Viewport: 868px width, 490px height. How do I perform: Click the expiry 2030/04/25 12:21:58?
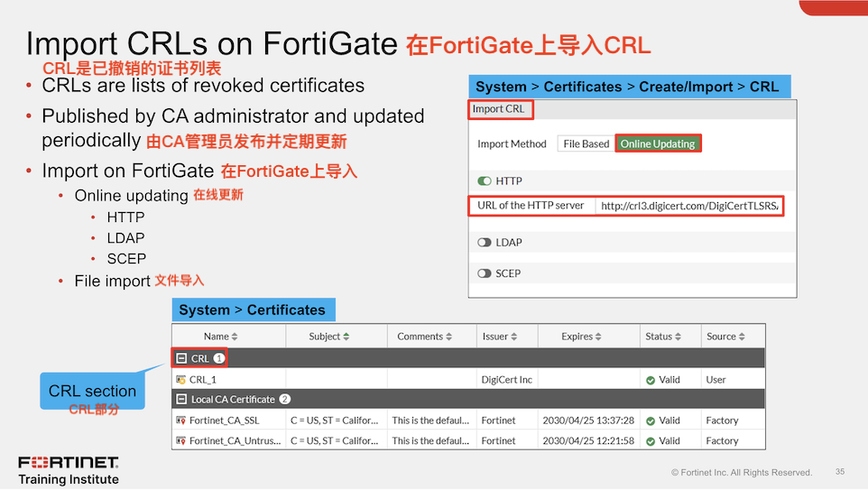coord(588,440)
